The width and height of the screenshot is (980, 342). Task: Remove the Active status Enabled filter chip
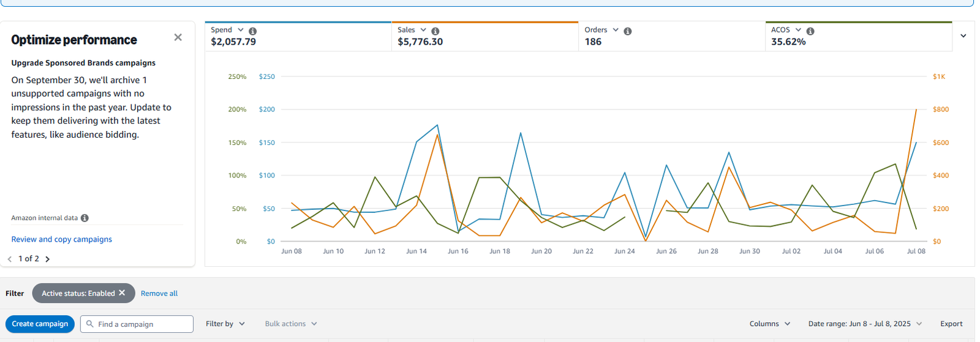point(122,293)
